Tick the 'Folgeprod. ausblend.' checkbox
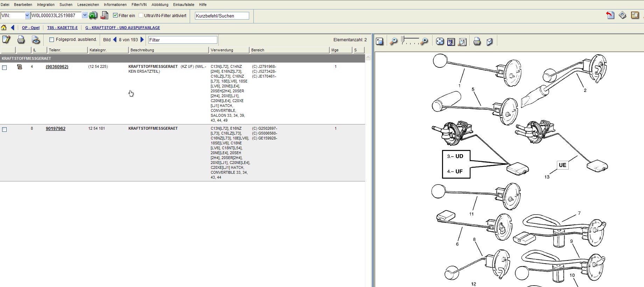 coord(52,40)
